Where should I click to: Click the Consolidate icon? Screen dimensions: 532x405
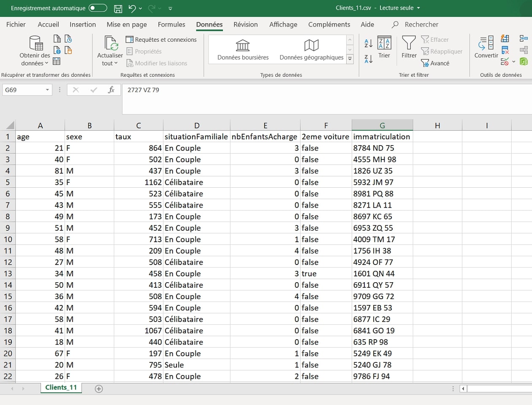524,39
